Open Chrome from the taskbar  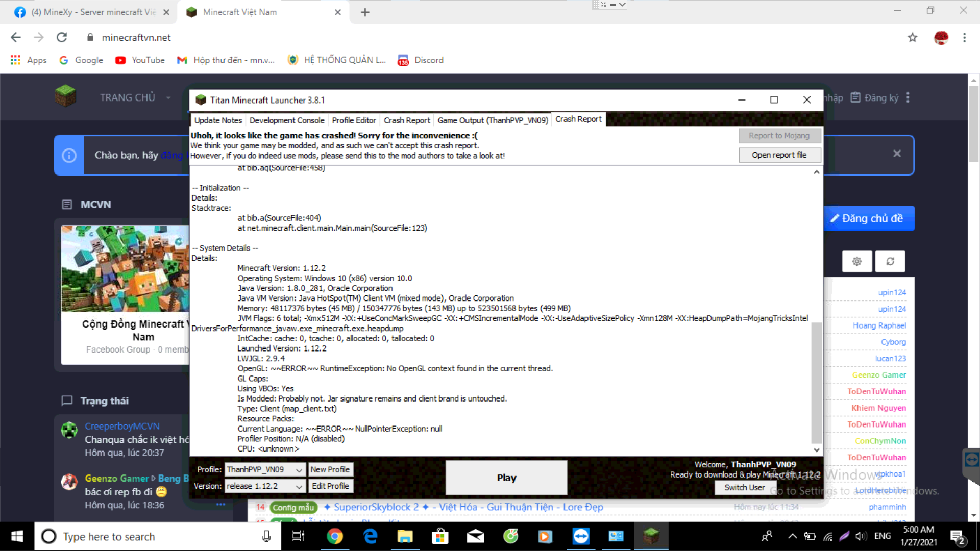(x=334, y=536)
